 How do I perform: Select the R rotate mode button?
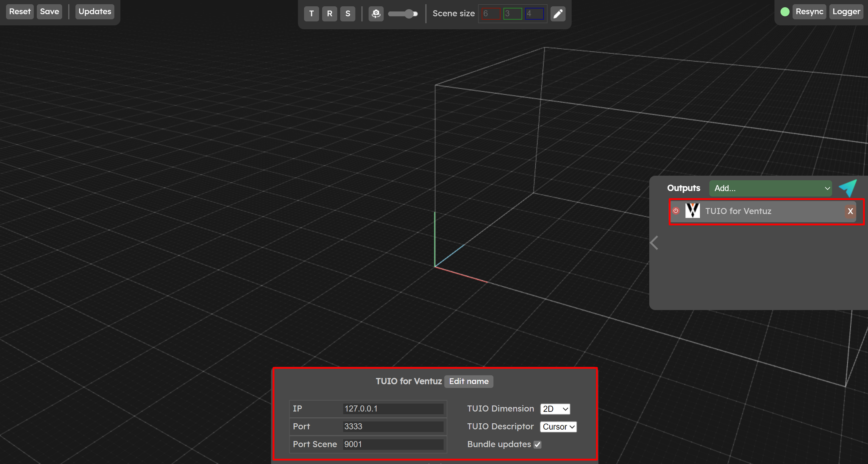(329, 14)
